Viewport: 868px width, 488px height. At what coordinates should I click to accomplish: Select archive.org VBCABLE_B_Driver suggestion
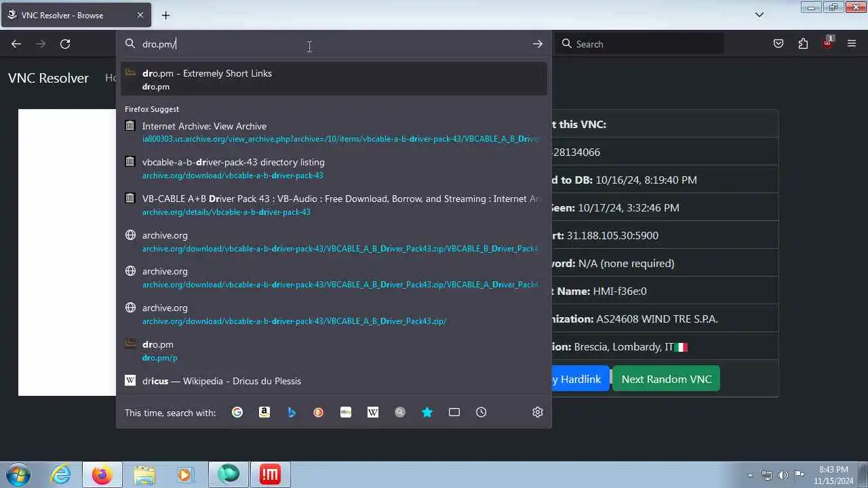click(334, 241)
